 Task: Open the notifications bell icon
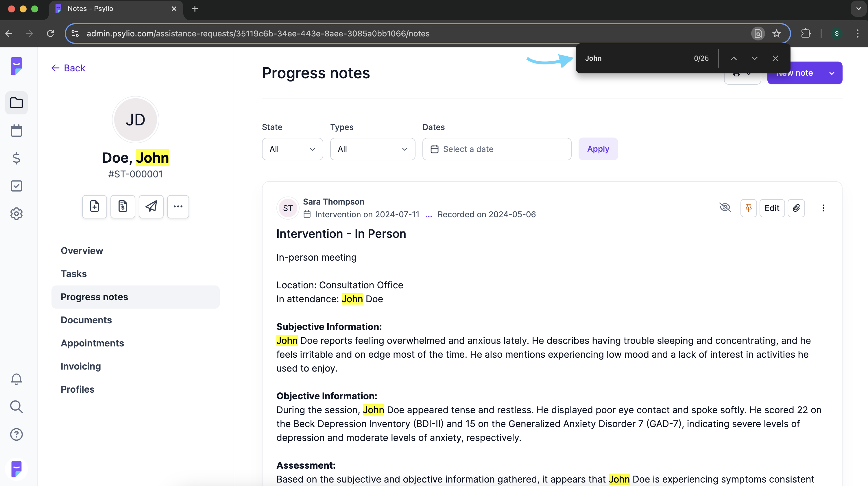click(x=16, y=379)
